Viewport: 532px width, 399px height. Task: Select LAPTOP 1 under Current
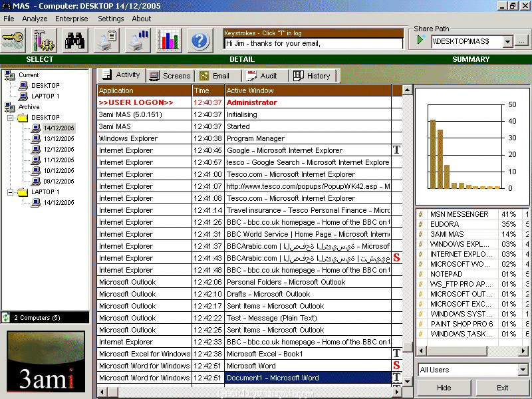45,96
